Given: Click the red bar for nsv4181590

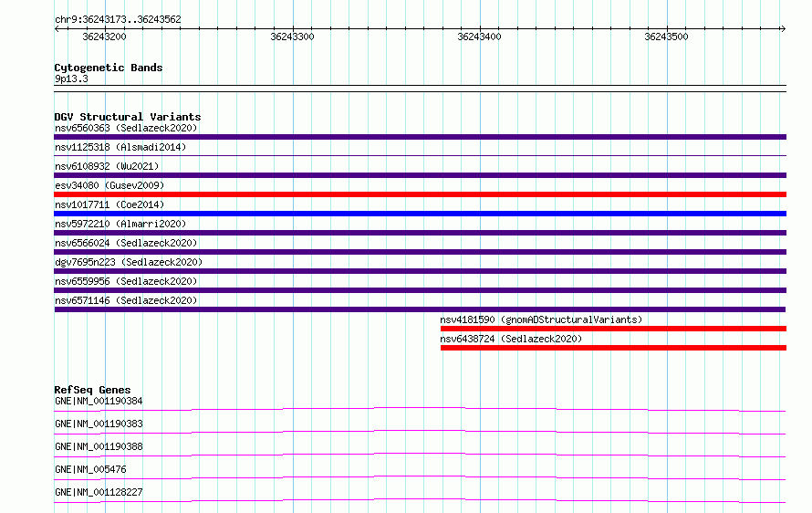Looking at the screenshot, I should point(614,329).
